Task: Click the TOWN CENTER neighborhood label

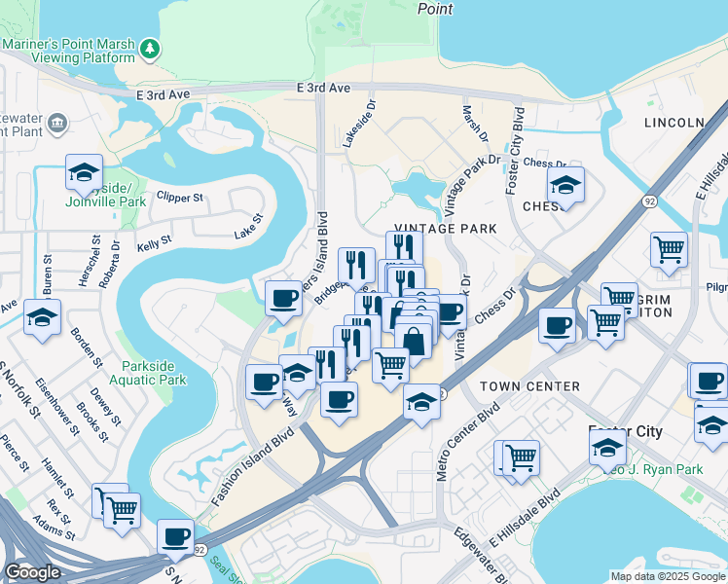Action: (x=529, y=386)
